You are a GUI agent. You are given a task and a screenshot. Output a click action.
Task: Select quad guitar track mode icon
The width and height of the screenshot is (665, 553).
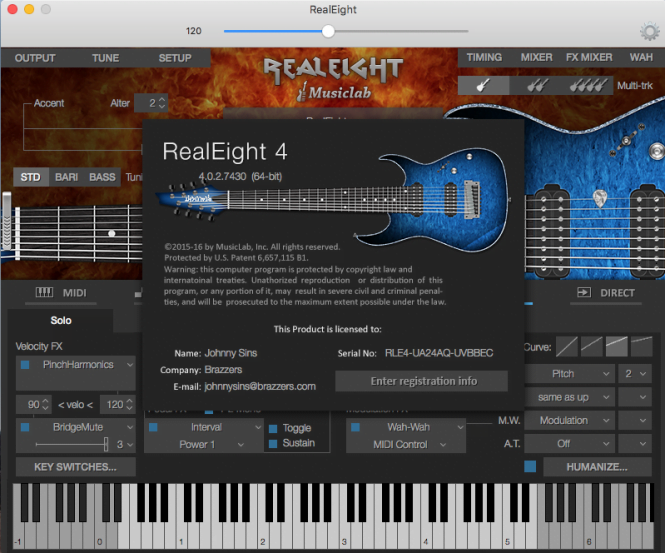(x=587, y=86)
